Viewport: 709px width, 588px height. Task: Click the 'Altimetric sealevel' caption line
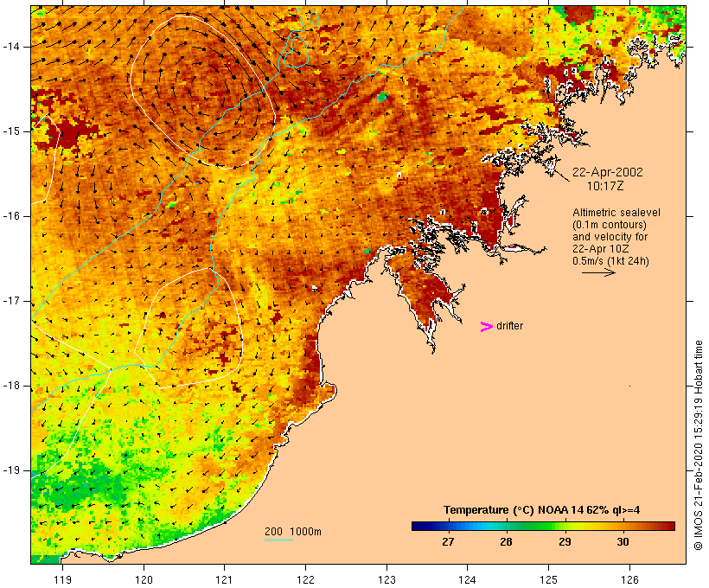[x=616, y=212]
